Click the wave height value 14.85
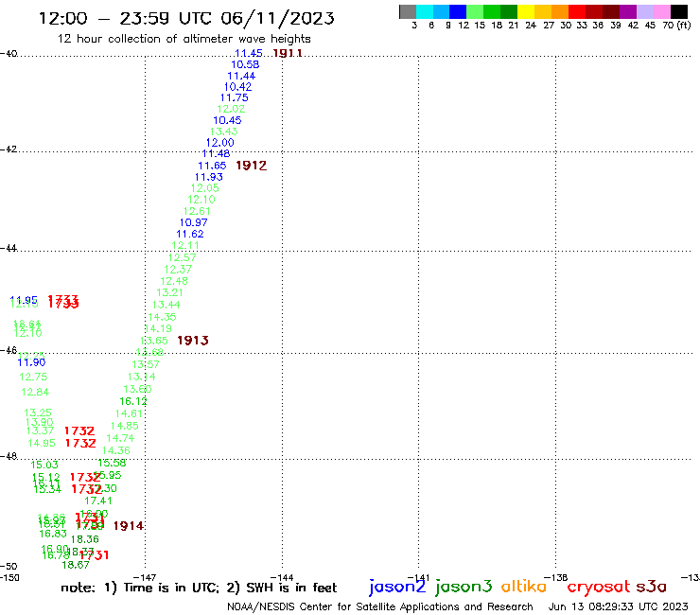Screen dimensions: 700x615 125,426
